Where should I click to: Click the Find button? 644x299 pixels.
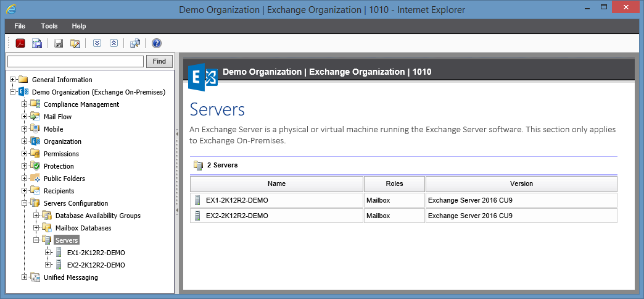[159, 61]
